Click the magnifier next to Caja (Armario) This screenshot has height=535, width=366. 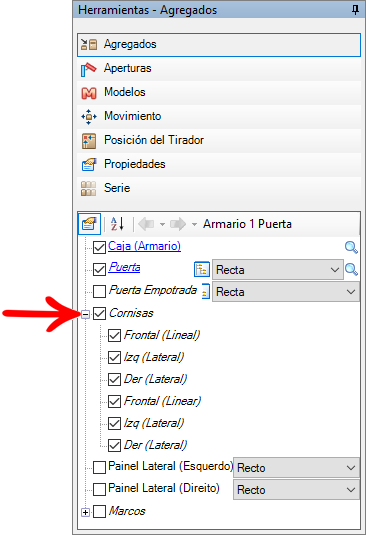351,247
